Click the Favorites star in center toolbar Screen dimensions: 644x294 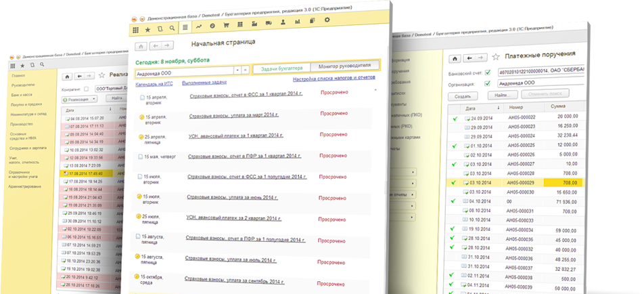pos(147,28)
